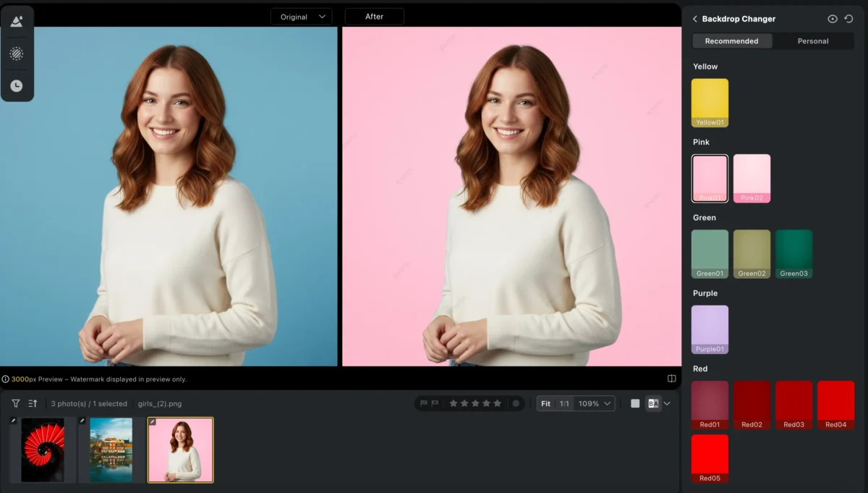The image size is (868, 493).
Task: Expand the 109% zoom level dropdown
Action: point(595,403)
